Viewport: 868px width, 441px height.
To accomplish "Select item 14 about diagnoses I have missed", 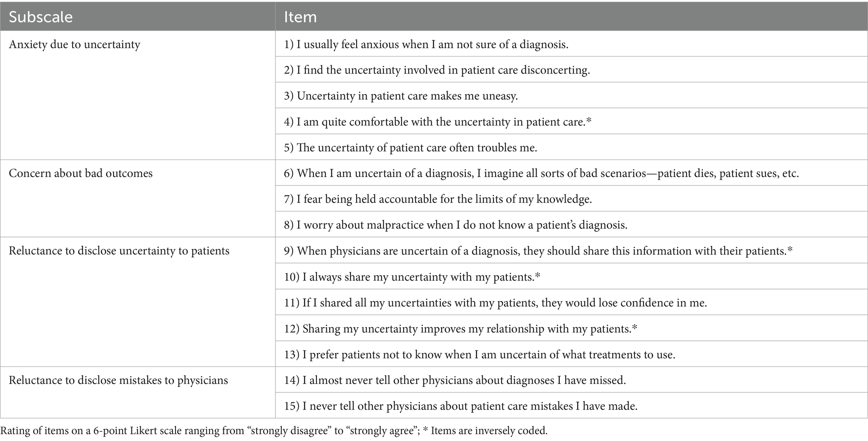I will pyautogui.click(x=455, y=380).
